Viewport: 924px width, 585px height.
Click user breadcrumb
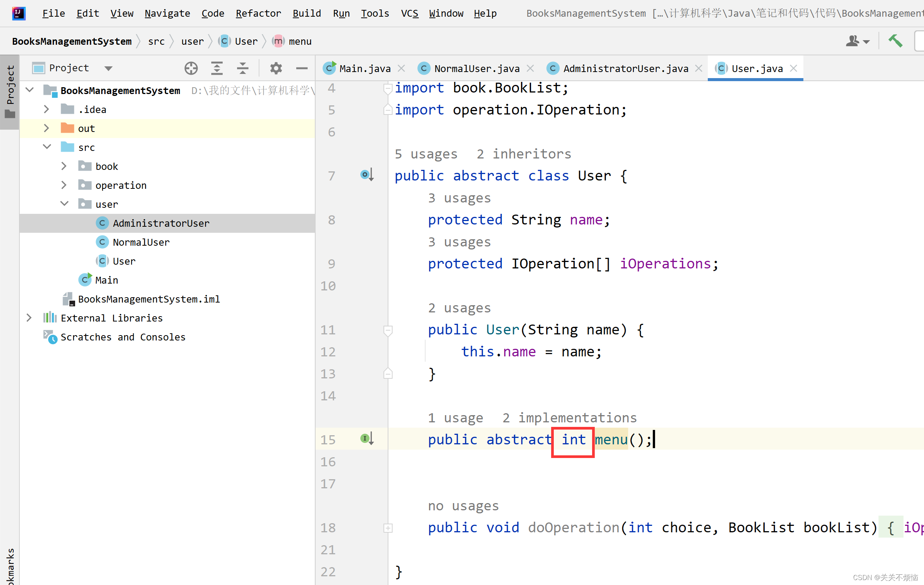pyautogui.click(x=192, y=41)
